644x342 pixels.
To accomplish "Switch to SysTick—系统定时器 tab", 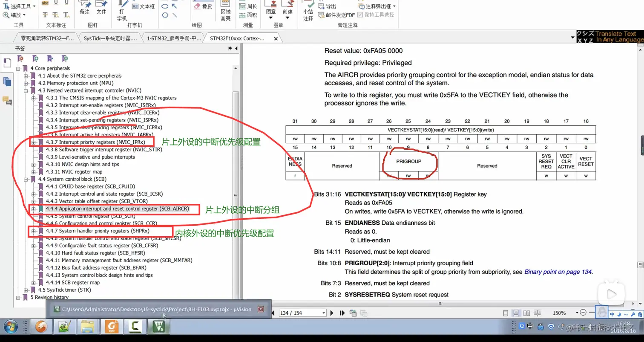I will 110,38.
